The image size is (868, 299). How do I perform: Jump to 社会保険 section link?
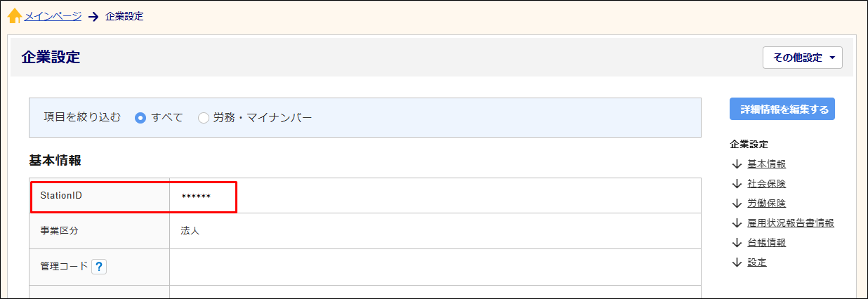(767, 184)
